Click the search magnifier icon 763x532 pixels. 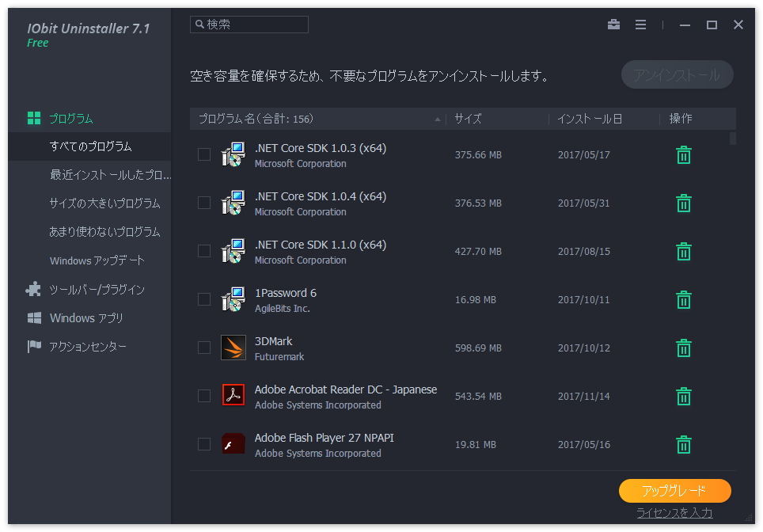point(201,24)
